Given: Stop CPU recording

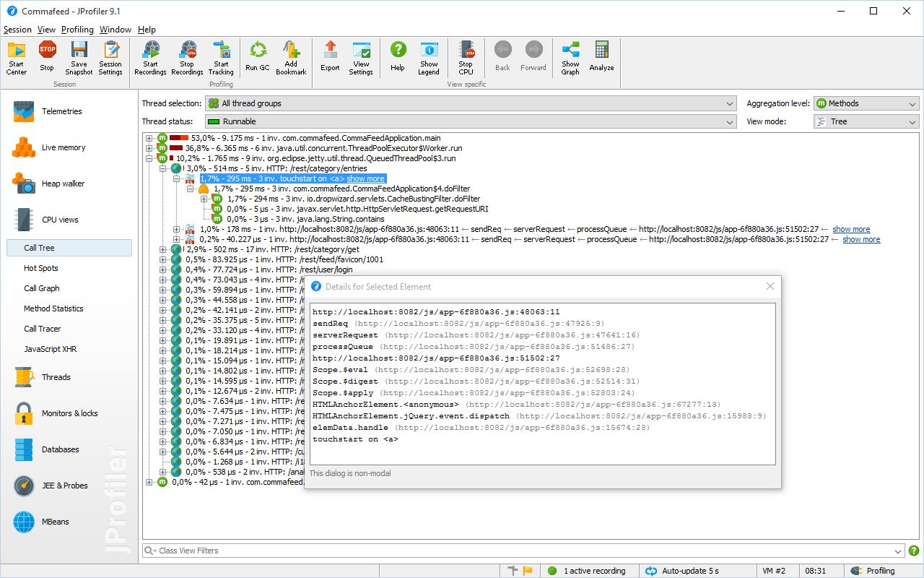Looking at the screenshot, I should click(x=466, y=58).
